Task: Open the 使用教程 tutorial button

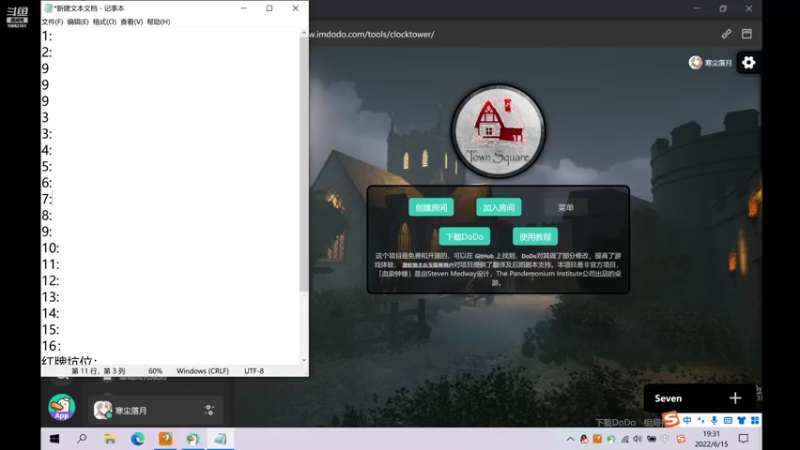Action: coord(535,237)
